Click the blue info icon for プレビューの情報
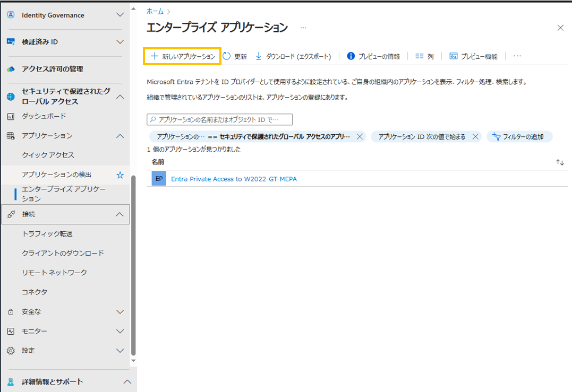 (x=351, y=56)
